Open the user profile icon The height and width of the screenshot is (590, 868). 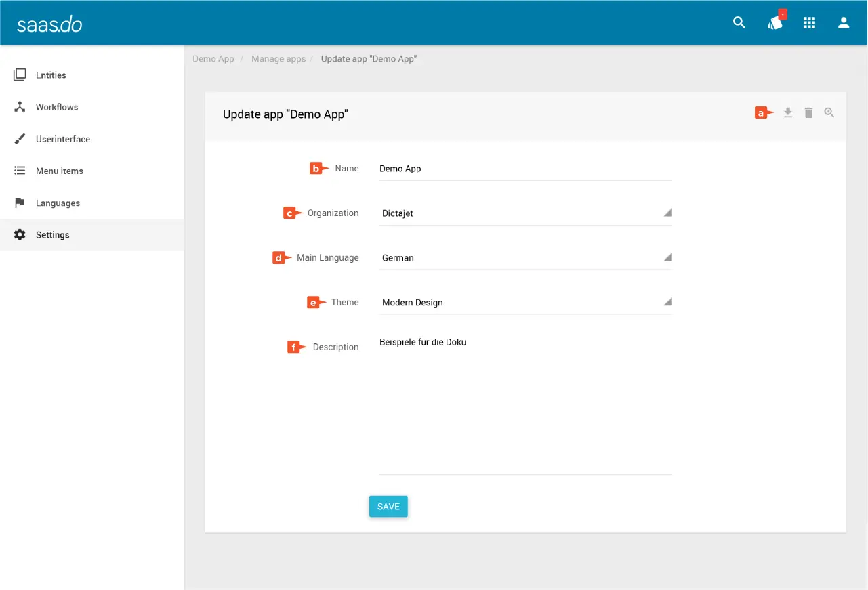[844, 23]
